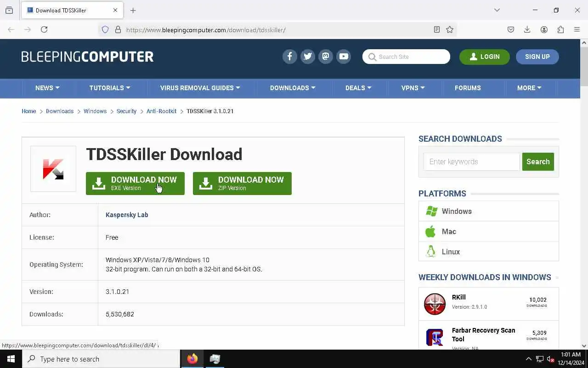Focus the Search Site input field
This screenshot has width=588, height=368.
pyautogui.click(x=406, y=57)
